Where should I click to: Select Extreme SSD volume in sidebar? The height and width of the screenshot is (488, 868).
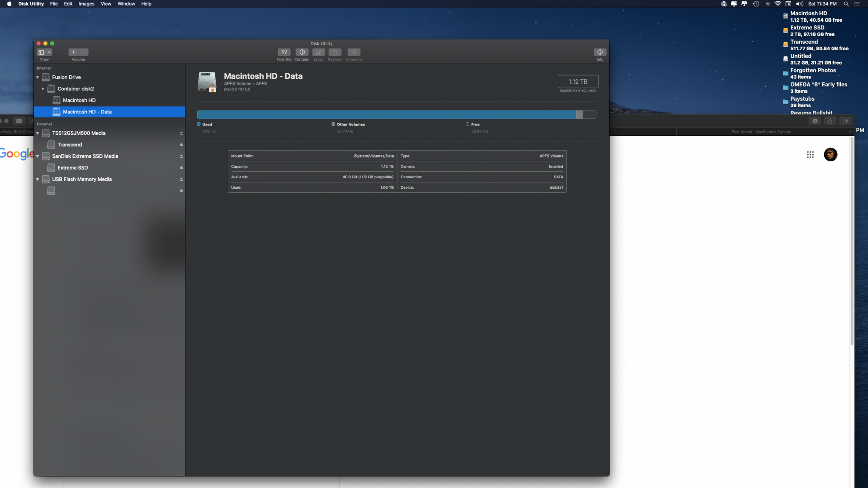[x=109, y=168]
